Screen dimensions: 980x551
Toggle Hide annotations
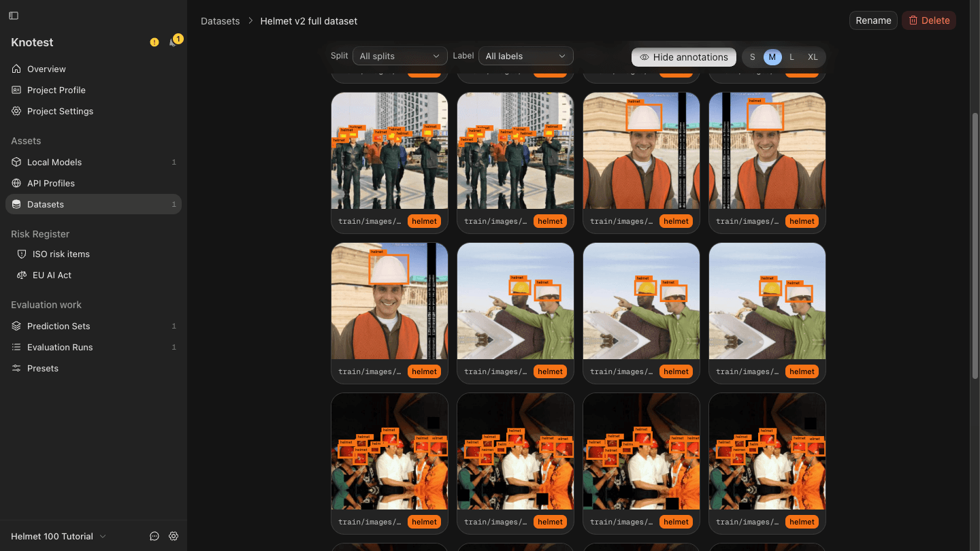click(x=684, y=57)
